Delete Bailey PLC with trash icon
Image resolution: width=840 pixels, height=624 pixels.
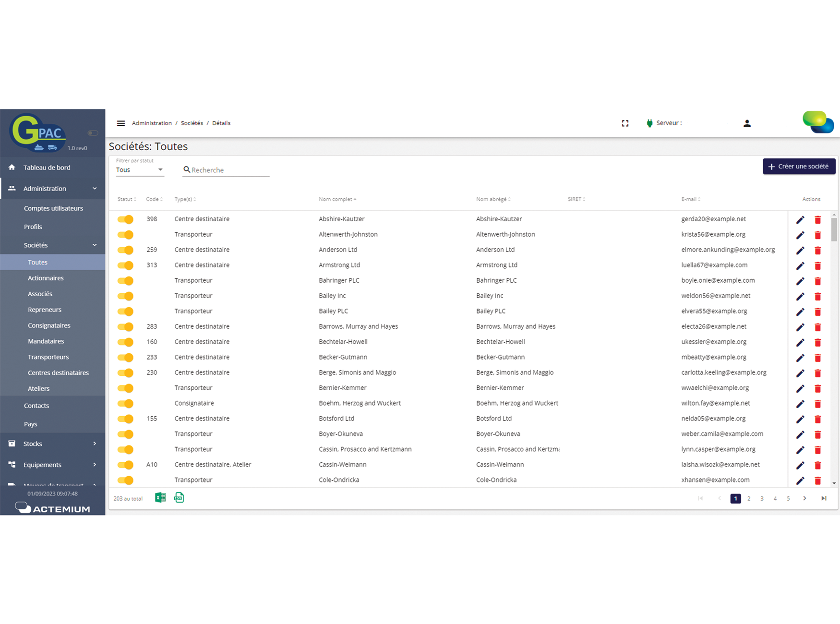[x=818, y=312]
